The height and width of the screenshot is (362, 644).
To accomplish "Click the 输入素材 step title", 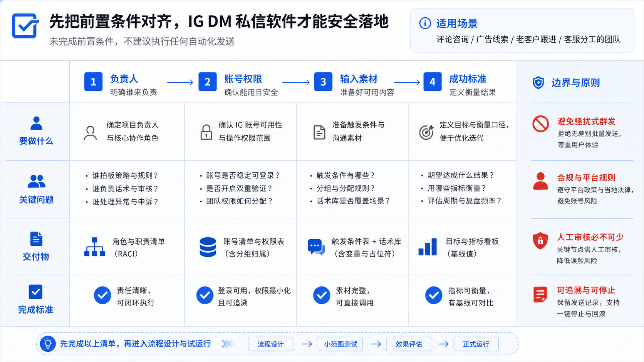I will 359,79.
